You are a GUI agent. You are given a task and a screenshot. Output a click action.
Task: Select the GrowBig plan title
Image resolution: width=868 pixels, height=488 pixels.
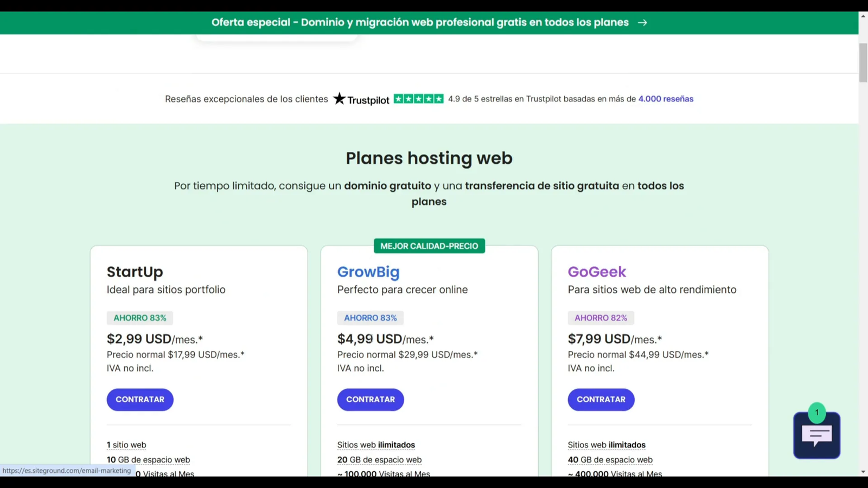point(368,272)
